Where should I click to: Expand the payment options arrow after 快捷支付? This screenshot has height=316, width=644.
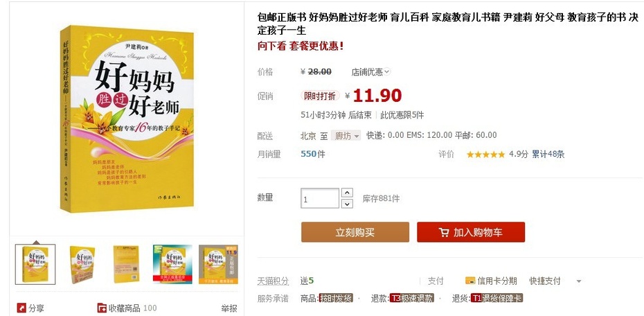[x=579, y=281]
